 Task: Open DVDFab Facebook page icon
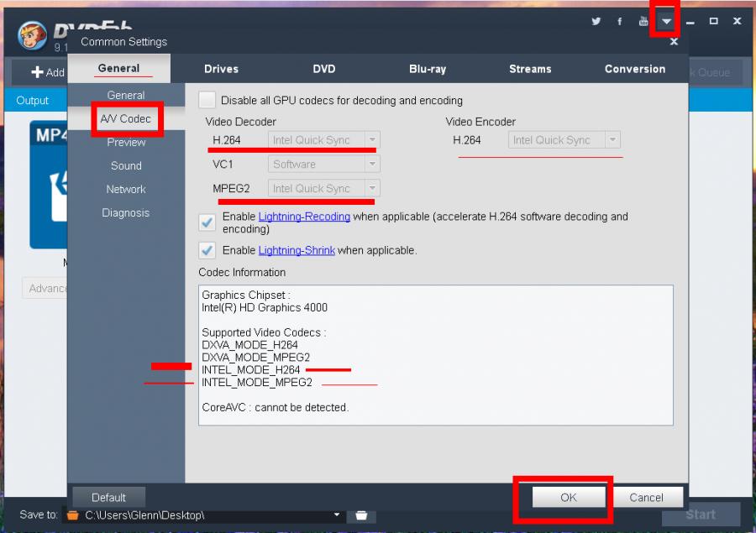(620, 21)
